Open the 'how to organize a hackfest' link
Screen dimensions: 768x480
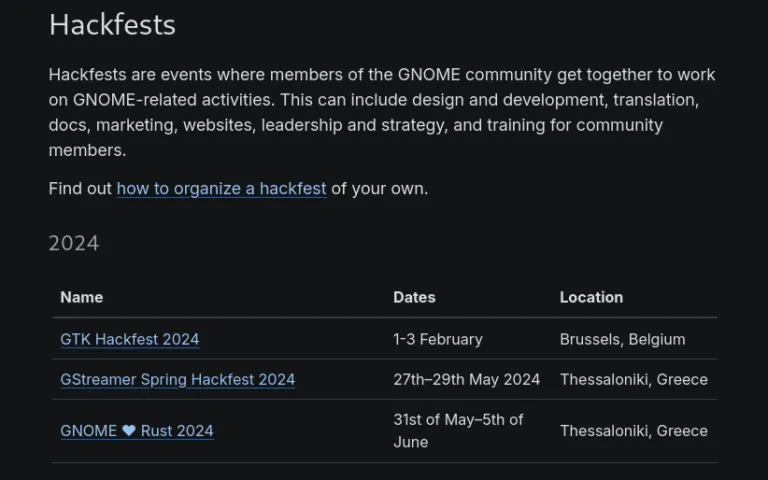click(x=221, y=188)
